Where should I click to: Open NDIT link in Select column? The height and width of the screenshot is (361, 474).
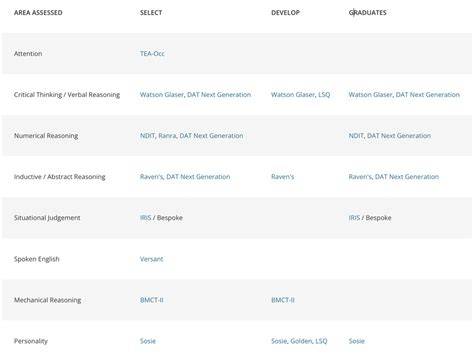pos(147,136)
